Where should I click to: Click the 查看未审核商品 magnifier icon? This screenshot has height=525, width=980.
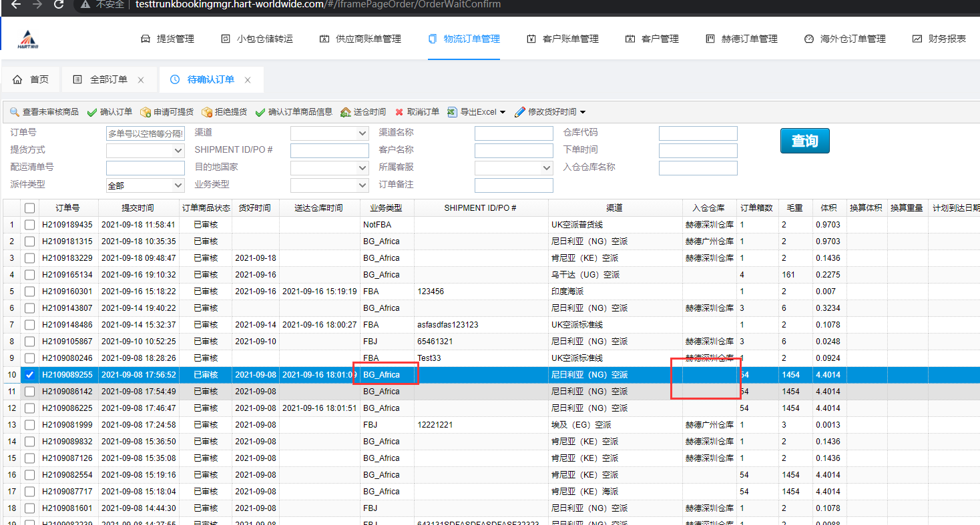click(14, 112)
